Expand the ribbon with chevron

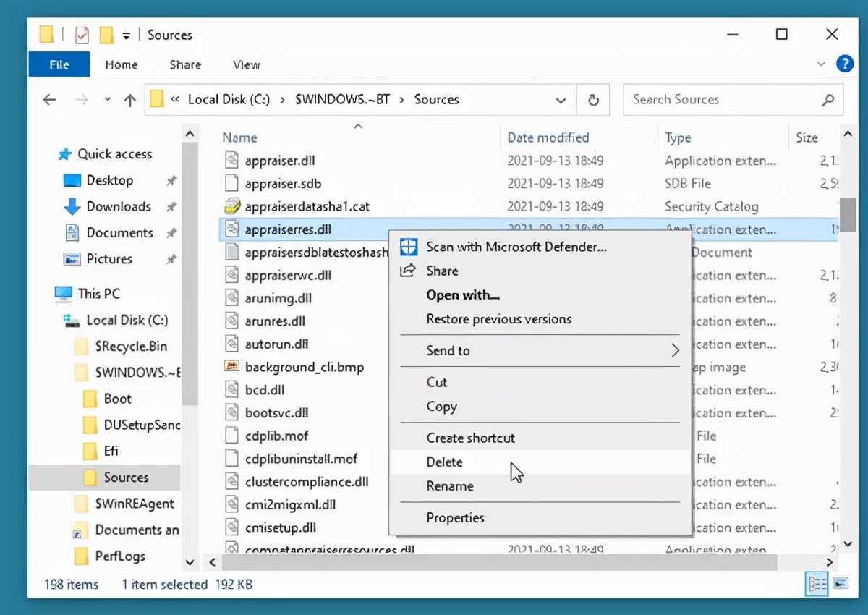[x=821, y=64]
